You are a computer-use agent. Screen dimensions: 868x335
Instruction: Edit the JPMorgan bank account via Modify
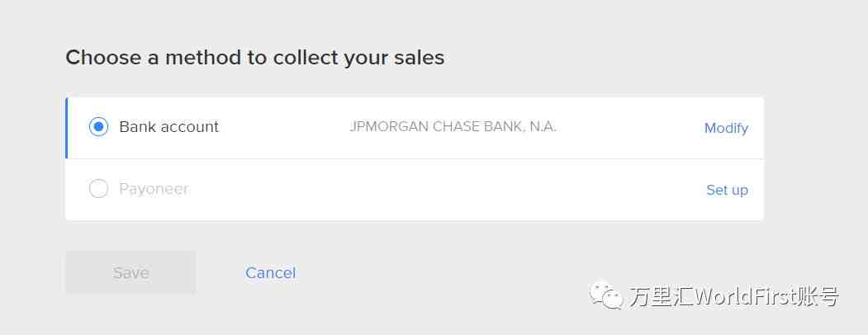(x=726, y=128)
